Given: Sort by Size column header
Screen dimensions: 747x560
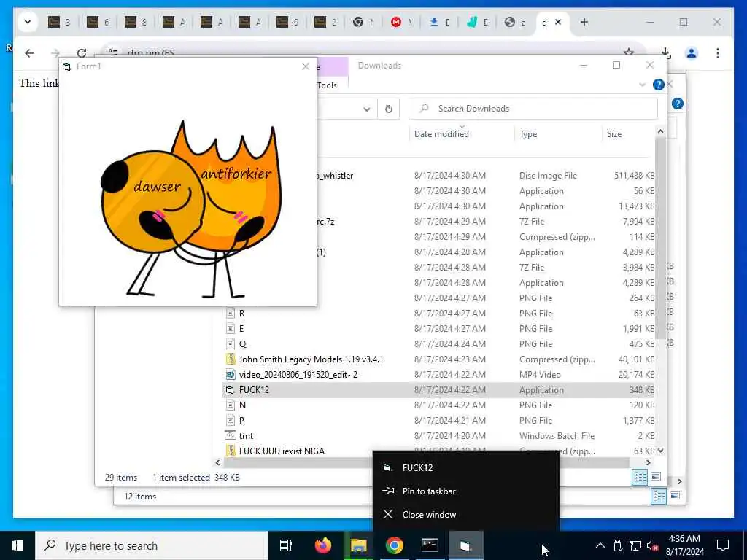Looking at the screenshot, I should click(614, 134).
